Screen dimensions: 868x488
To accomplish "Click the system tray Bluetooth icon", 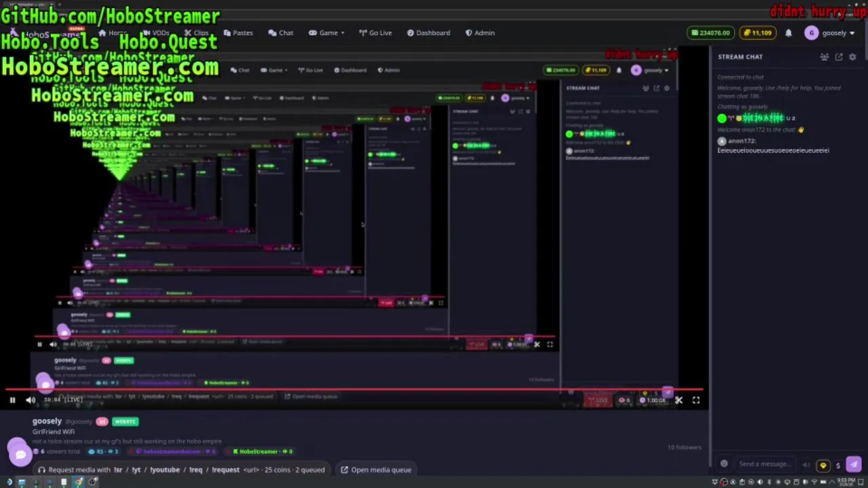I will pos(770,482).
